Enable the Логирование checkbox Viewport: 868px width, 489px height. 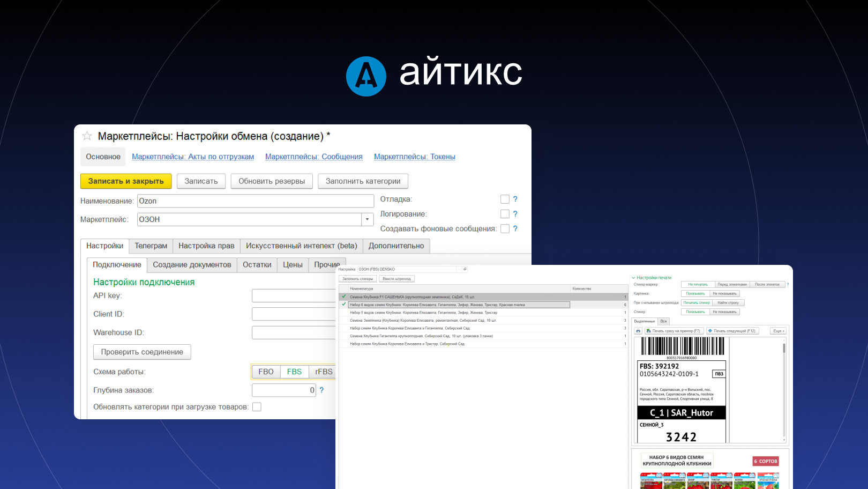coord(504,213)
